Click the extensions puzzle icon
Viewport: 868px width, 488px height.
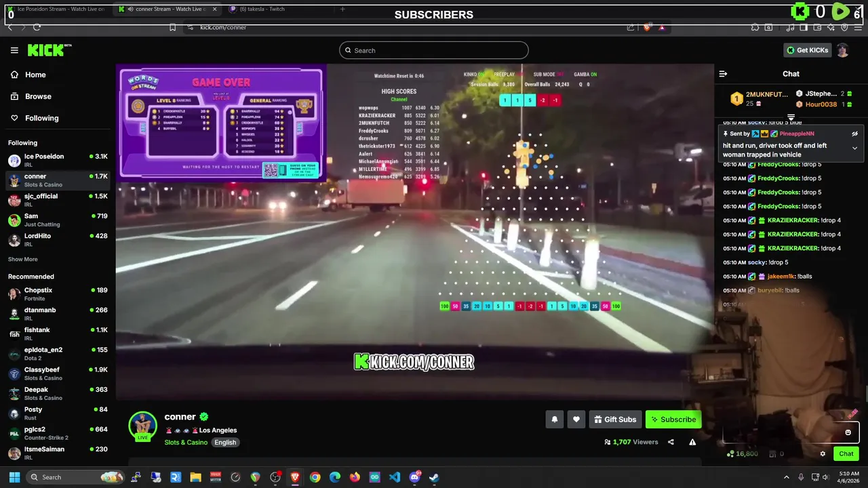(755, 27)
